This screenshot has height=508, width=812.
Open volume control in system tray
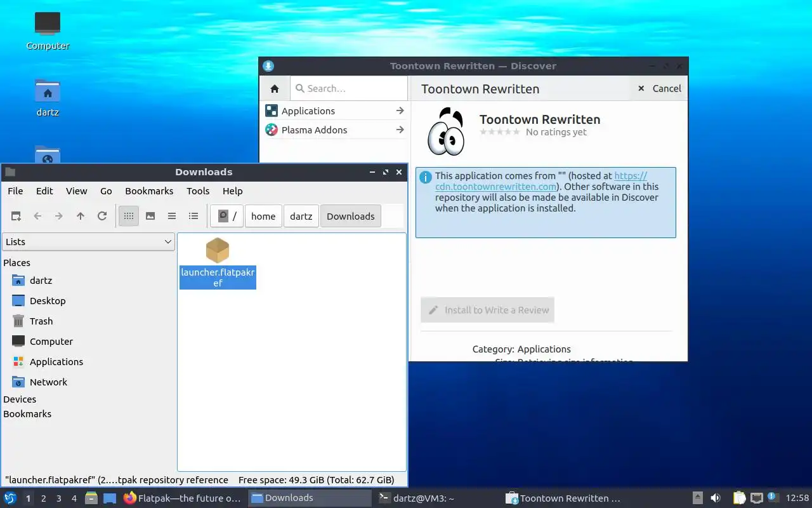(x=716, y=498)
